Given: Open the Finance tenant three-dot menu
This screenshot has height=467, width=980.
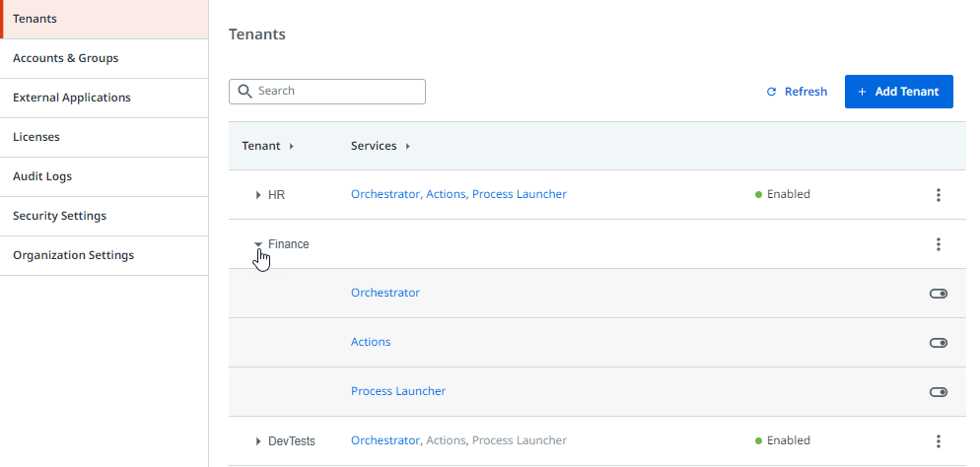Looking at the screenshot, I should [938, 244].
